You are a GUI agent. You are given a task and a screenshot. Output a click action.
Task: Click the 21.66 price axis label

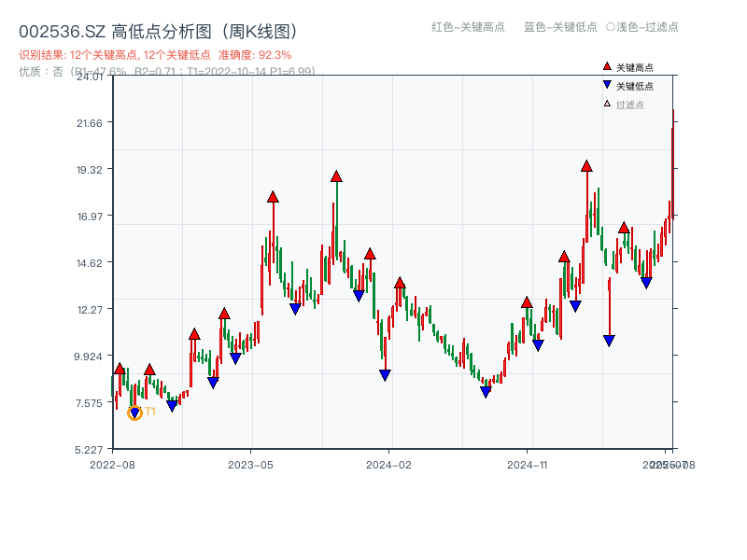(90, 123)
